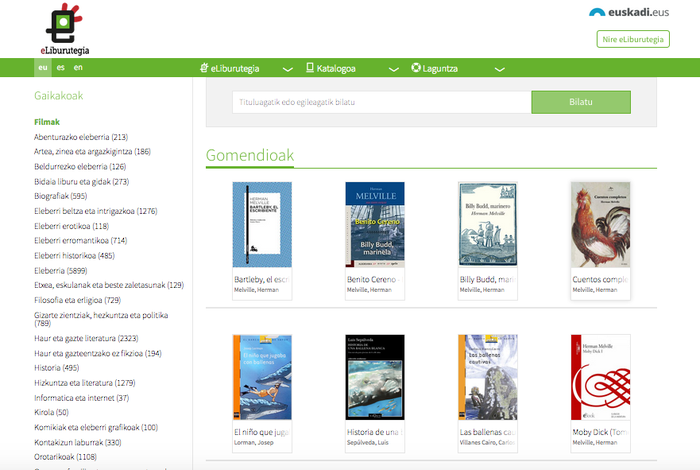Switch language to English (en)
This screenshot has width=700, height=470.
pyautogui.click(x=78, y=68)
